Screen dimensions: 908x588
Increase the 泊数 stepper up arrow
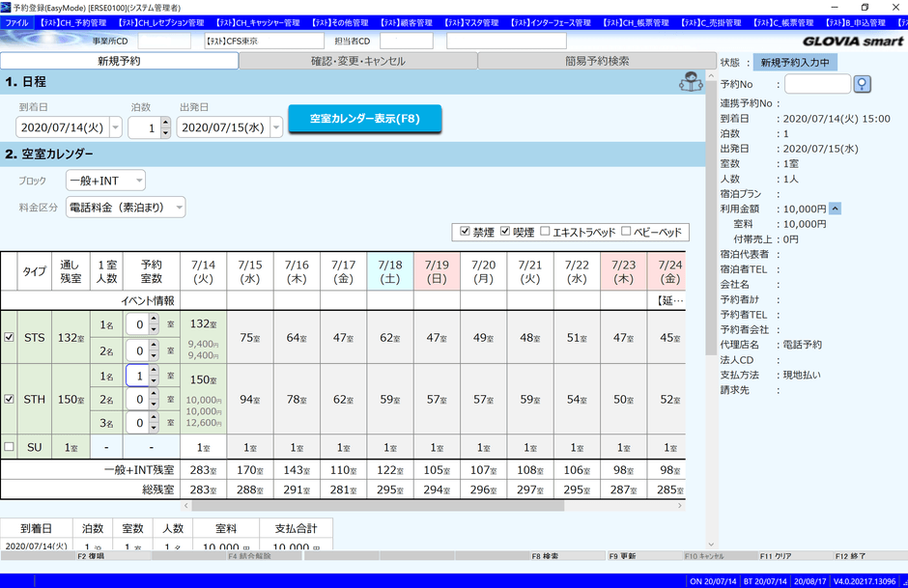click(165, 123)
